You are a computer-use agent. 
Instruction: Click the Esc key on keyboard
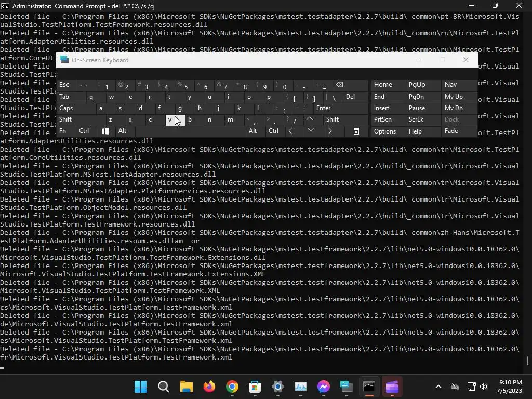pos(66,85)
